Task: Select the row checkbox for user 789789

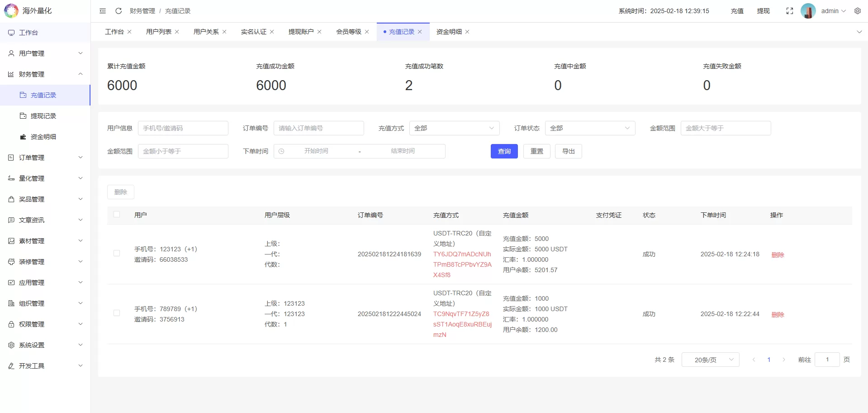Action: tap(117, 313)
